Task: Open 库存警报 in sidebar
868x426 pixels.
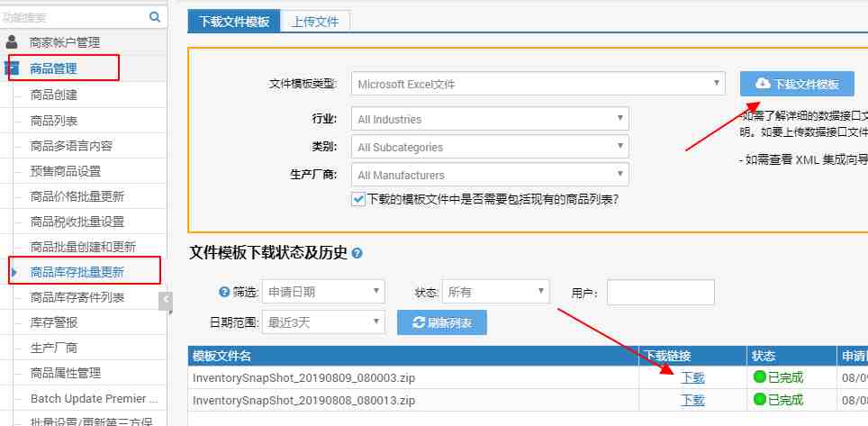Action: coord(54,322)
